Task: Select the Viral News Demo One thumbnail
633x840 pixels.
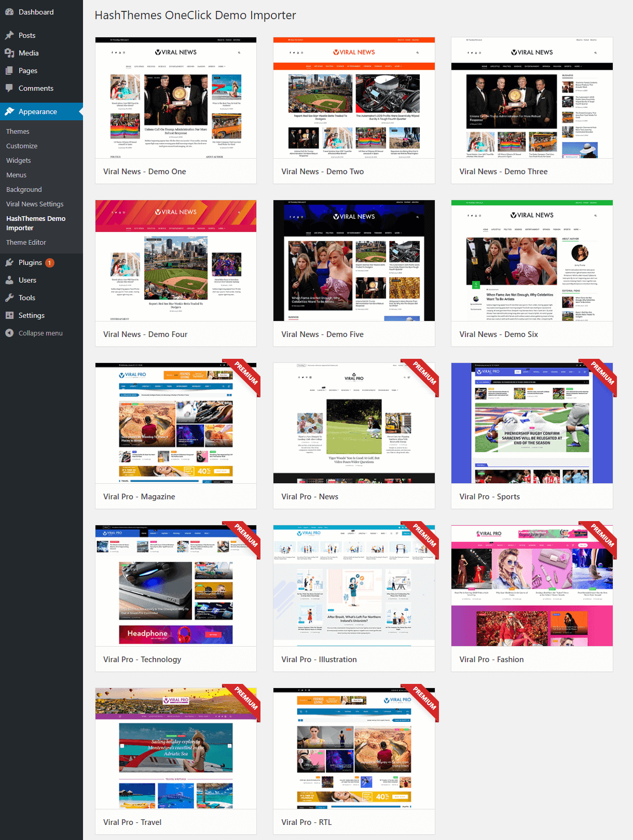Action: click(176, 98)
